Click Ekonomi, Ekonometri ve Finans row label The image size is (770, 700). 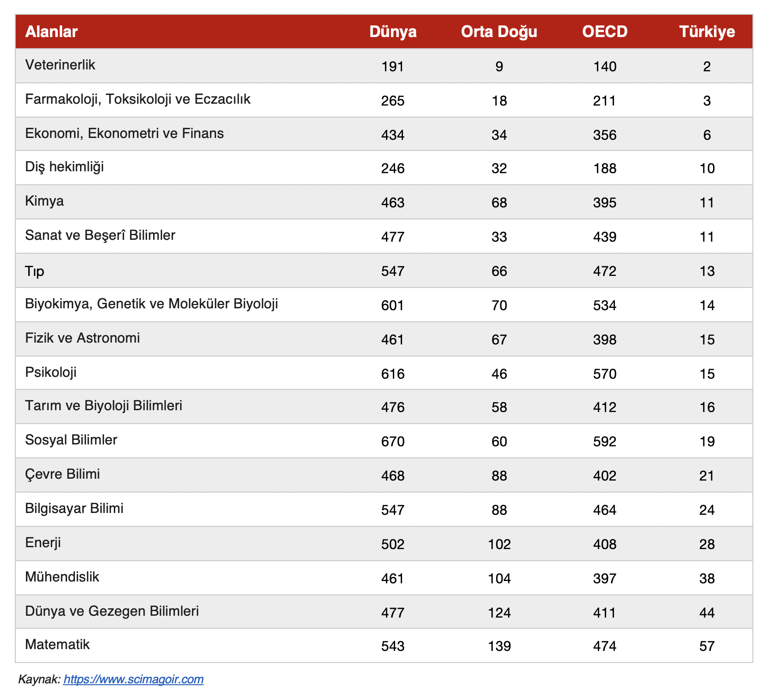[x=124, y=133]
